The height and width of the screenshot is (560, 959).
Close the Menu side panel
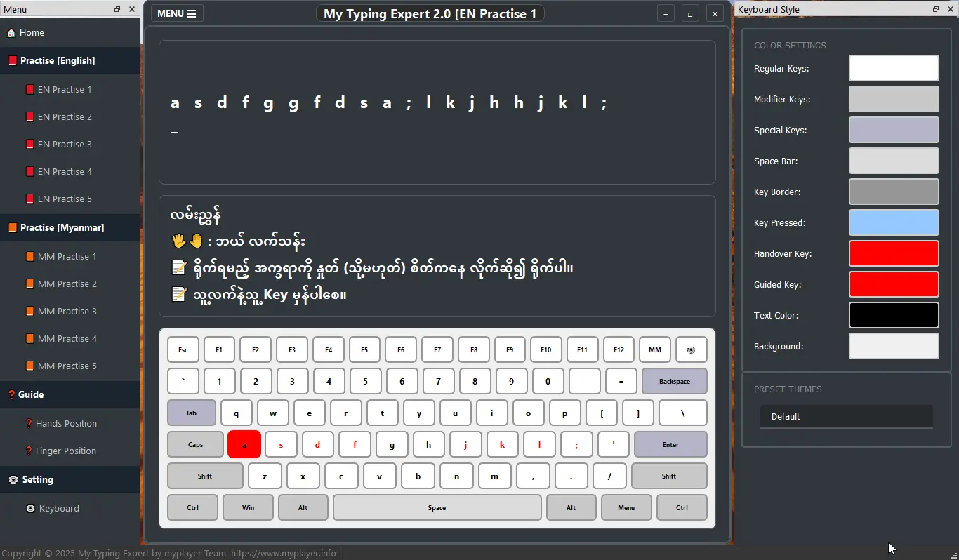(x=132, y=9)
